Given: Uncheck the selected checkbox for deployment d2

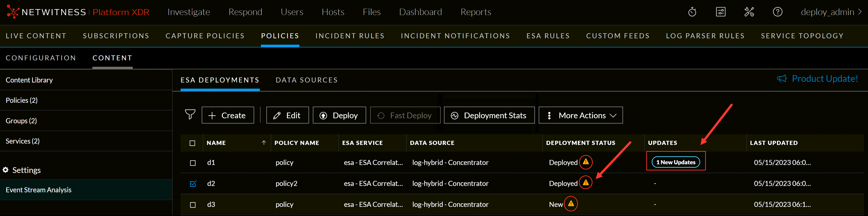Looking at the screenshot, I should pyautogui.click(x=192, y=183).
